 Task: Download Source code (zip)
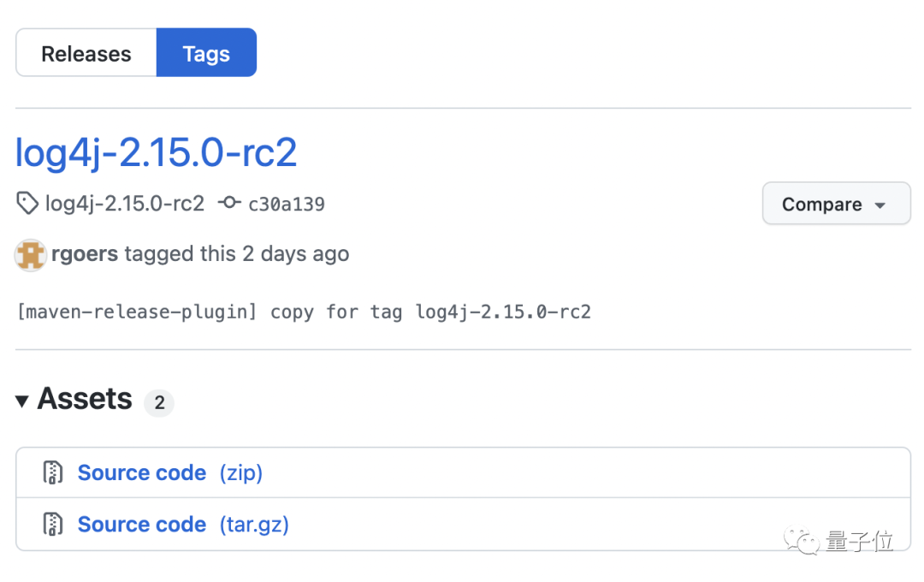(x=142, y=472)
